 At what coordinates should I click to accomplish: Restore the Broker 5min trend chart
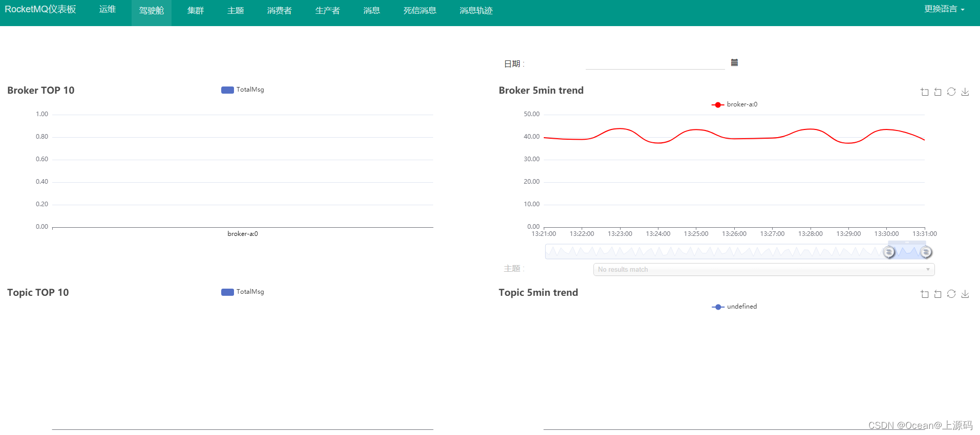tap(951, 92)
